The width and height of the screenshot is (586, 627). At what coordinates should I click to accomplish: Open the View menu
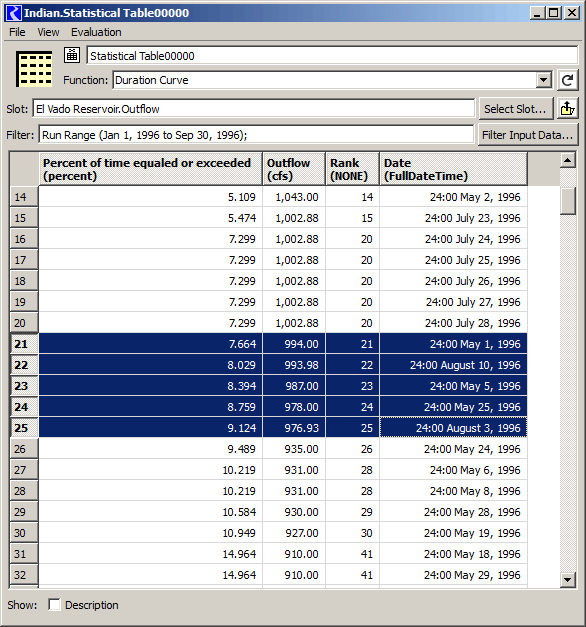tap(48, 32)
